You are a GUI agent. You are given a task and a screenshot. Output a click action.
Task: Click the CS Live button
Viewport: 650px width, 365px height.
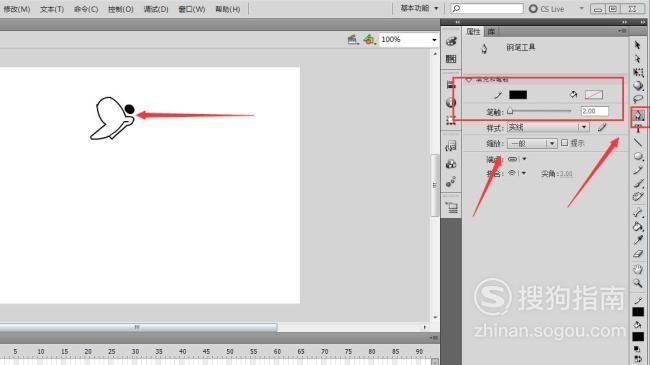pos(547,8)
